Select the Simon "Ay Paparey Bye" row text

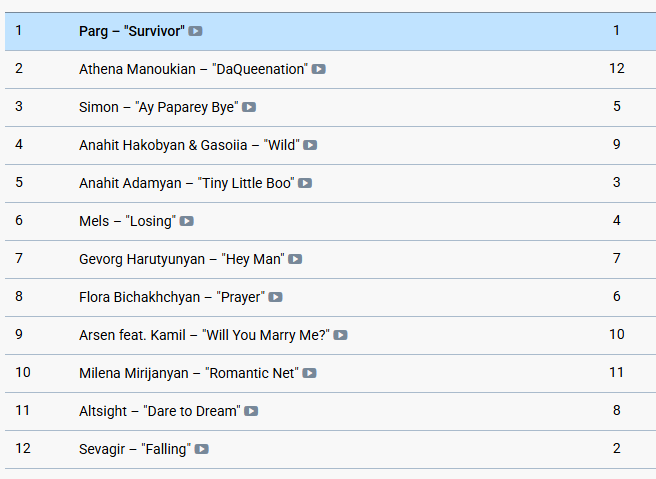(x=158, y=107)
